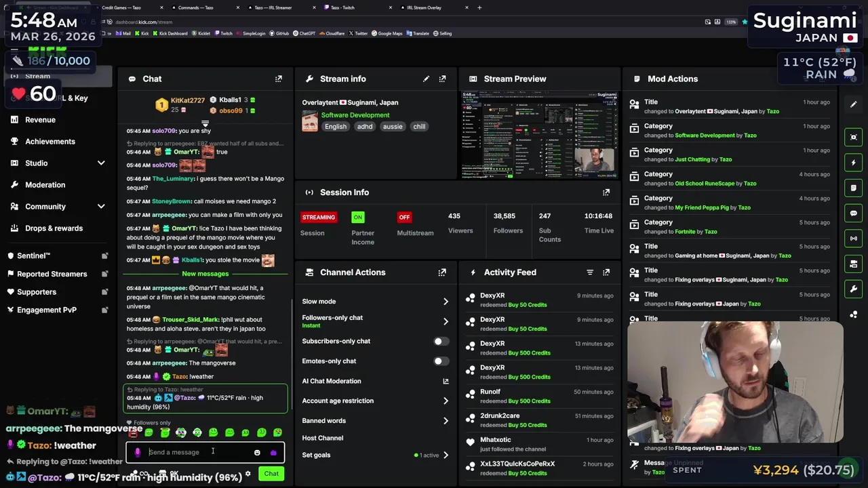Click the browser address bar URL
868x488 pixels.
144,22
